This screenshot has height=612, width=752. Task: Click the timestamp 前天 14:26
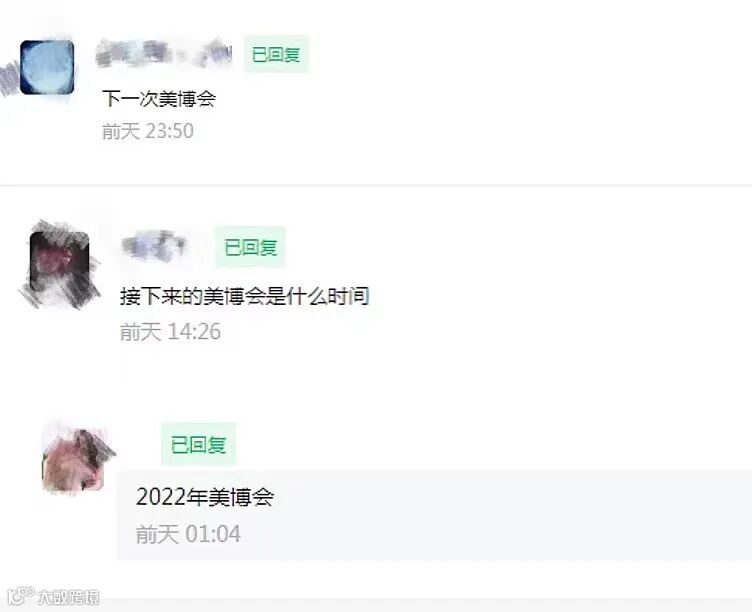[170, 331]
